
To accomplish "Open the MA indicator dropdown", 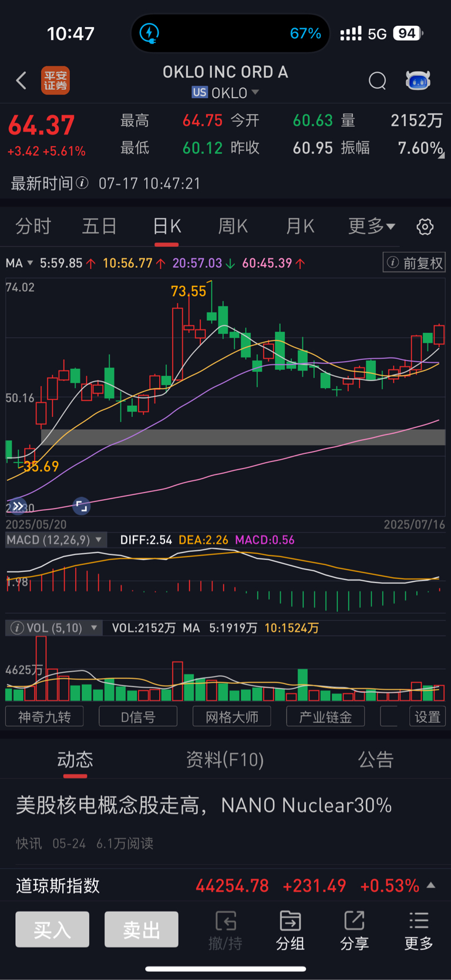I will (x=19, y=263).
